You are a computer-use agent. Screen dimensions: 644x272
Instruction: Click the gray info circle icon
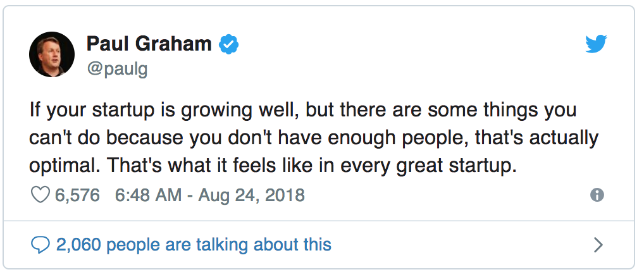(597, 195)
